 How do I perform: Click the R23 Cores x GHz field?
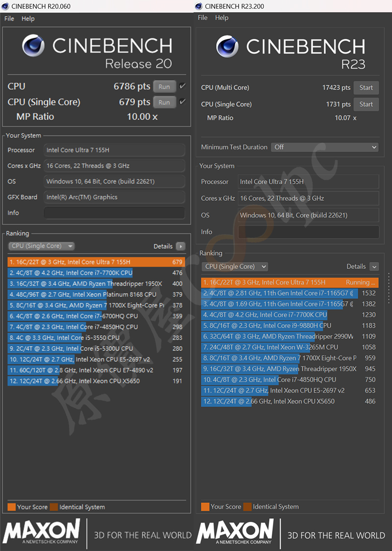309,198
